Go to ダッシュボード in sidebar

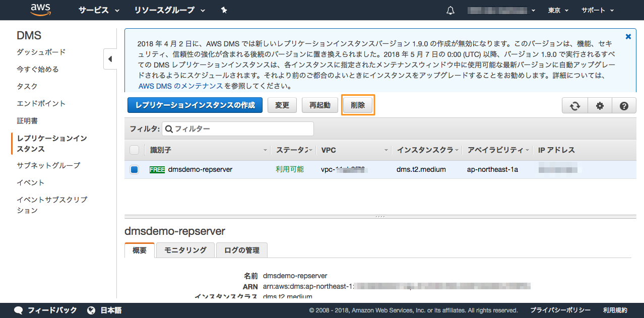[x=41, y=52]
